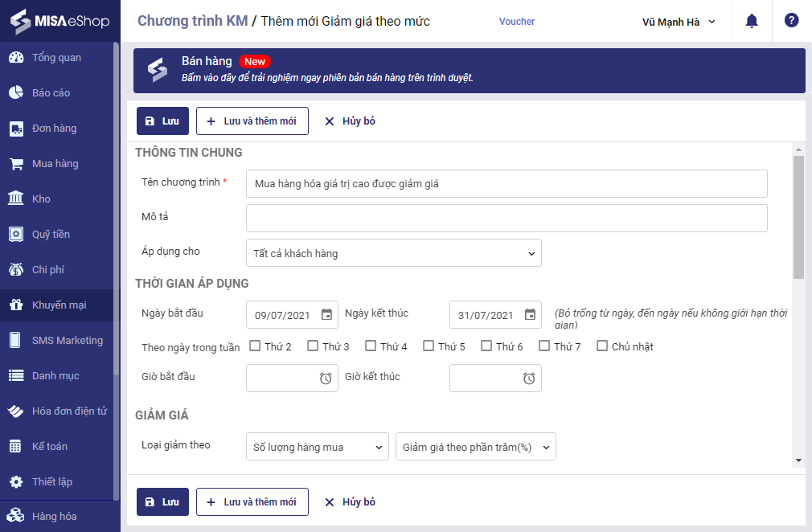Click the Hàng hóa boxes icon
Viewport: 812px width, 532px height.
pyautogui.click(x=15, y=515)
